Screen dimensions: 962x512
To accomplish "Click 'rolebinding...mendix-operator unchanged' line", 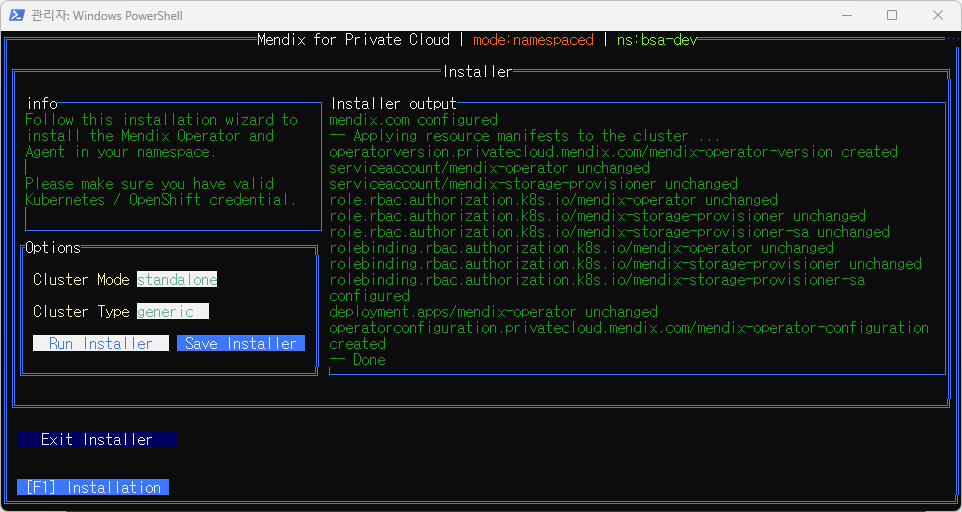I will [582, 248].
